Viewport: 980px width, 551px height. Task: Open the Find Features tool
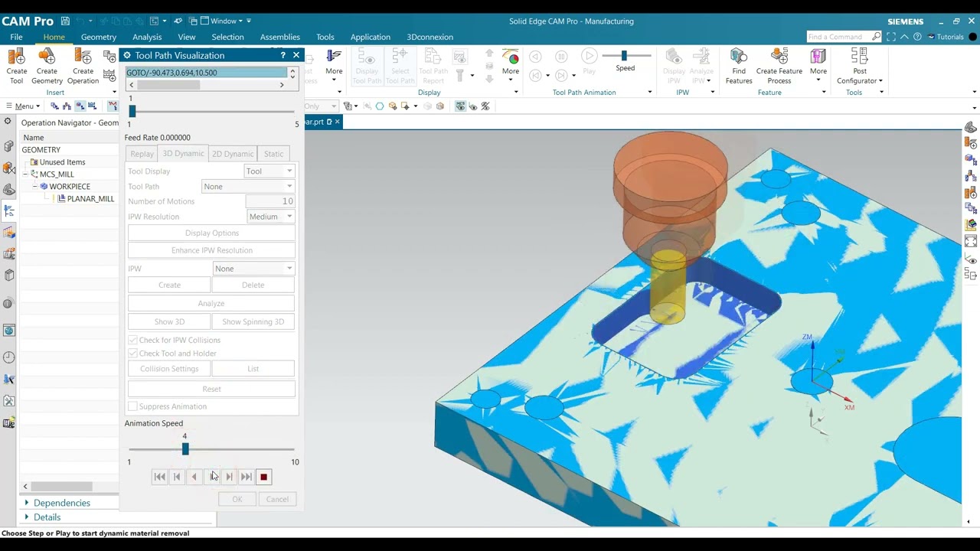pyautogui.click(x=739, y=57)
